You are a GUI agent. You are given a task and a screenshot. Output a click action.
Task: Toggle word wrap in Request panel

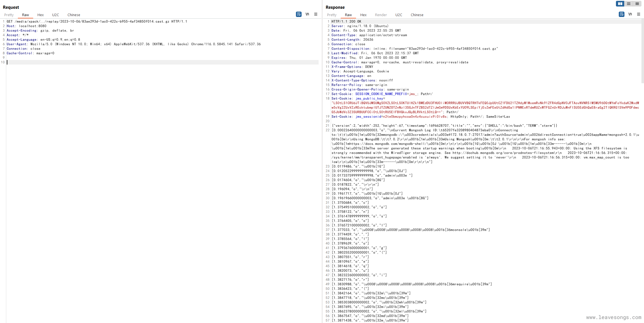[298, 14]
